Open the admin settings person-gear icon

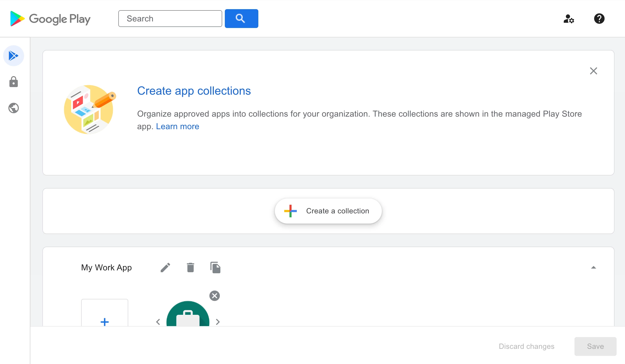coord(569,19)
